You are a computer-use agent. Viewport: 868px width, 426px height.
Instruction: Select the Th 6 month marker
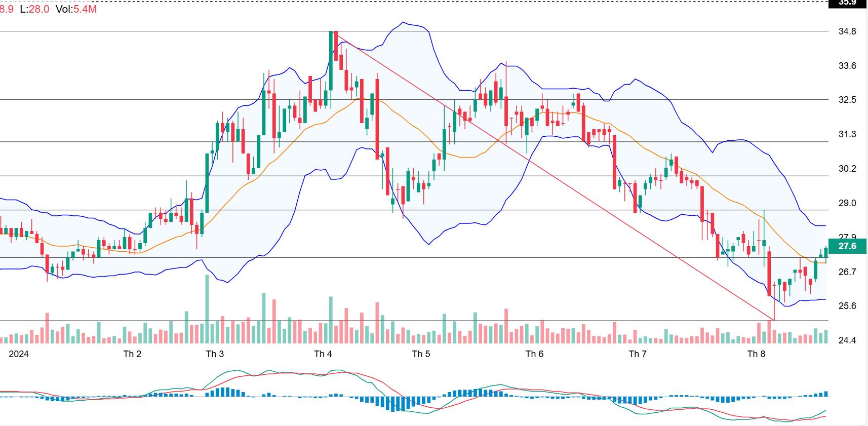534,354
